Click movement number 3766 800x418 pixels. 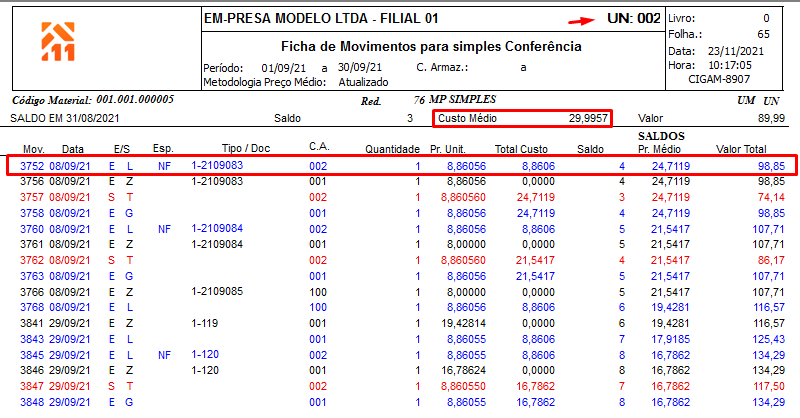click(32, 292)
